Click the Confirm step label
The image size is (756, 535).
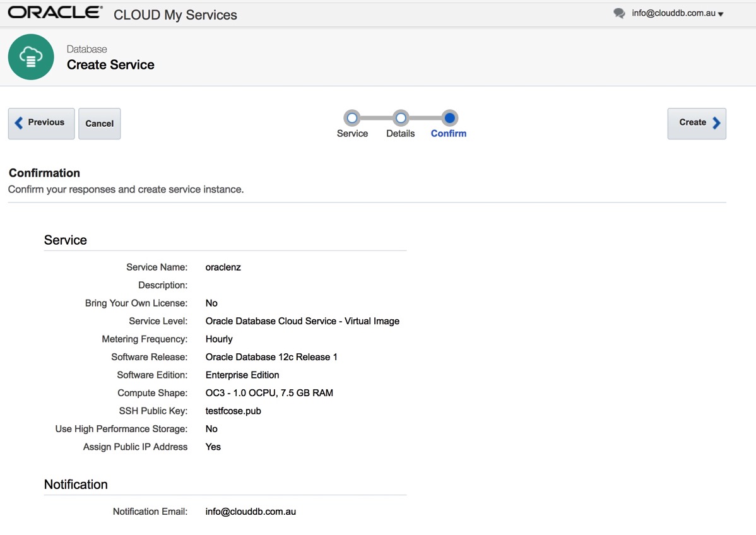click(x=449, y=134)
